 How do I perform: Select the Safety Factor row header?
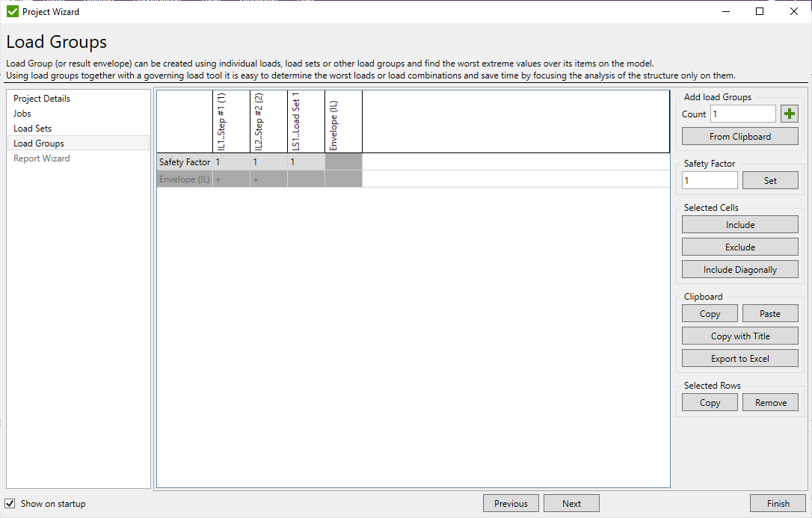coord(185,162)
